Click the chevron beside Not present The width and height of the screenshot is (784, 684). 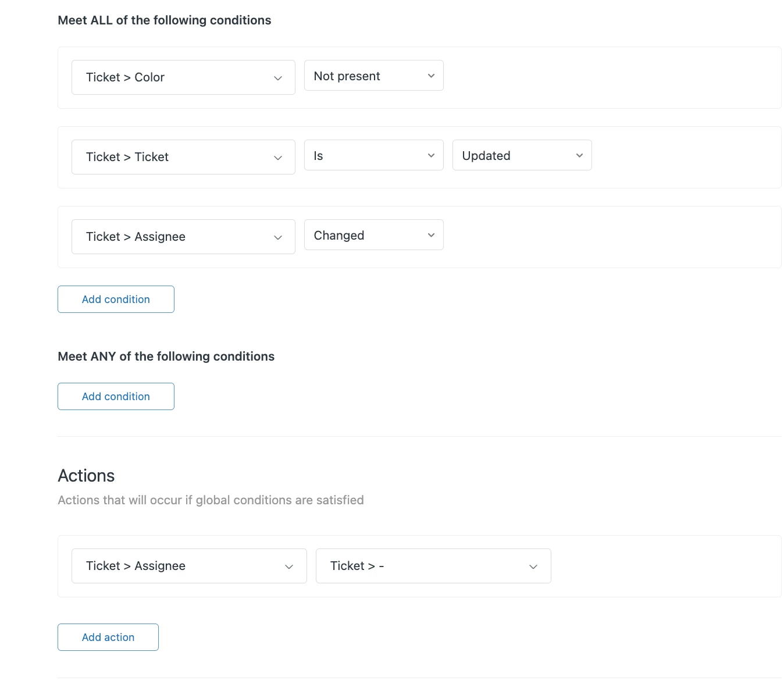pos(431,76)
